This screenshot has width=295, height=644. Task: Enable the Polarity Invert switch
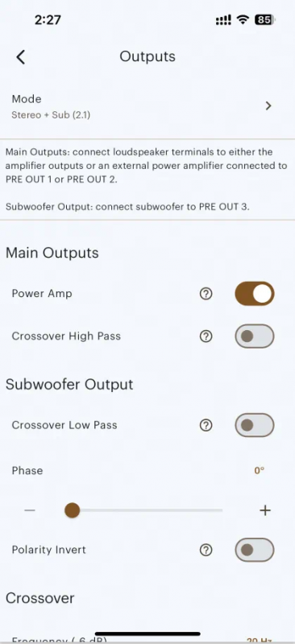pos(254,550)
